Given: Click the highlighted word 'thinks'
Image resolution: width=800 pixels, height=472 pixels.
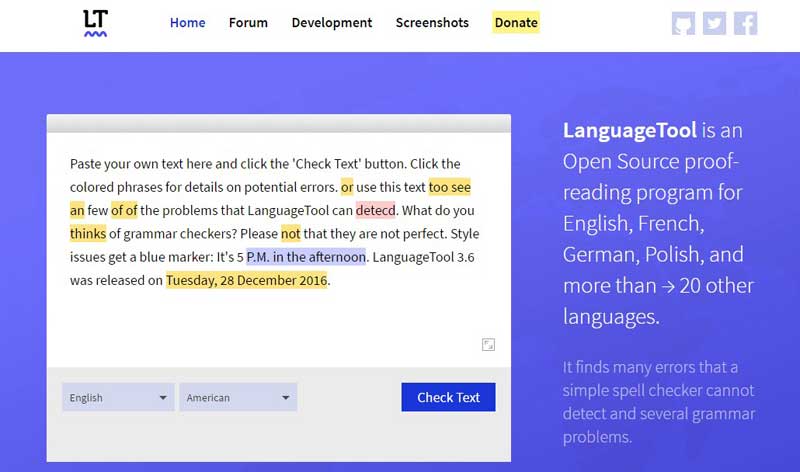Looking at the screenshot, I should [x=88, y=234].
